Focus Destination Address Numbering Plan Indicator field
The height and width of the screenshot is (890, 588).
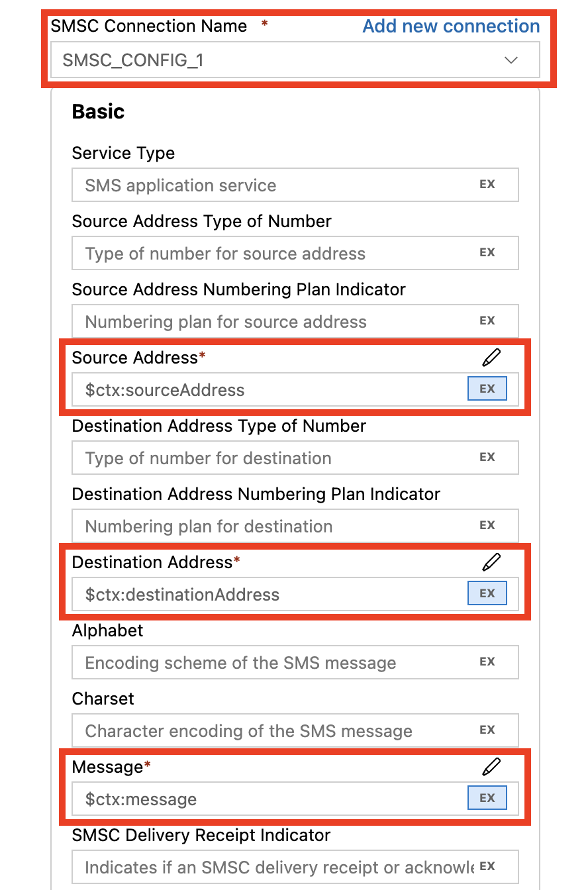[x=295, y=526]
